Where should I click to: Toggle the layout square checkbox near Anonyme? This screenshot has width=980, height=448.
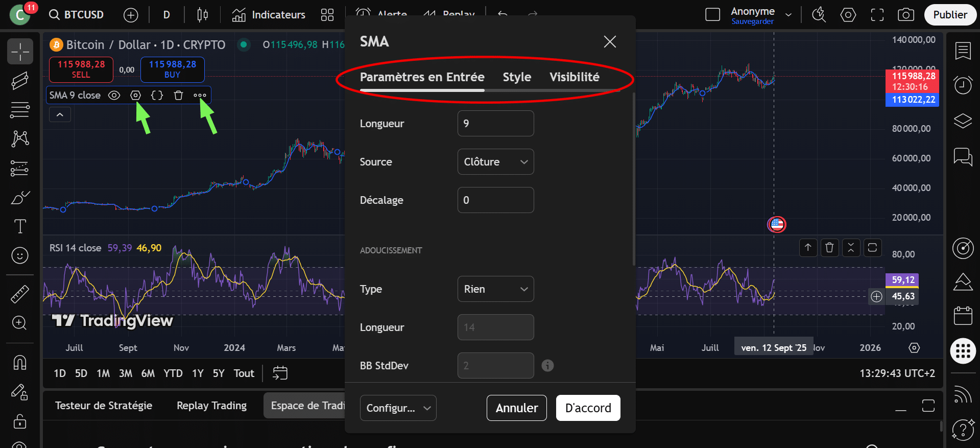click(x=712, y=15)
